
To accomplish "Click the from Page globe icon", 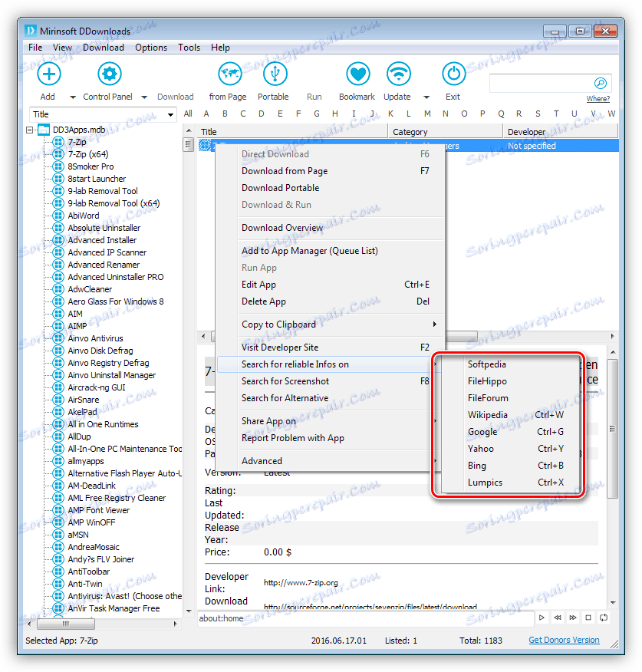I will coord(229,74).
